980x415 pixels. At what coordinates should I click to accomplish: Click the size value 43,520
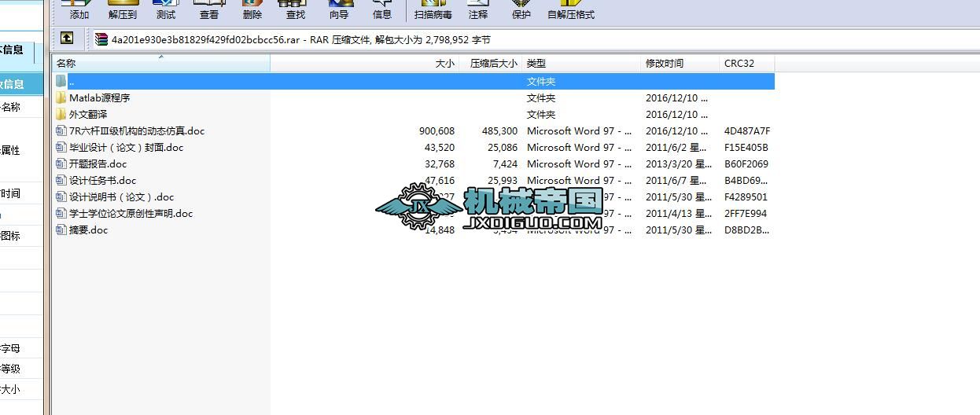pos(440,148)
